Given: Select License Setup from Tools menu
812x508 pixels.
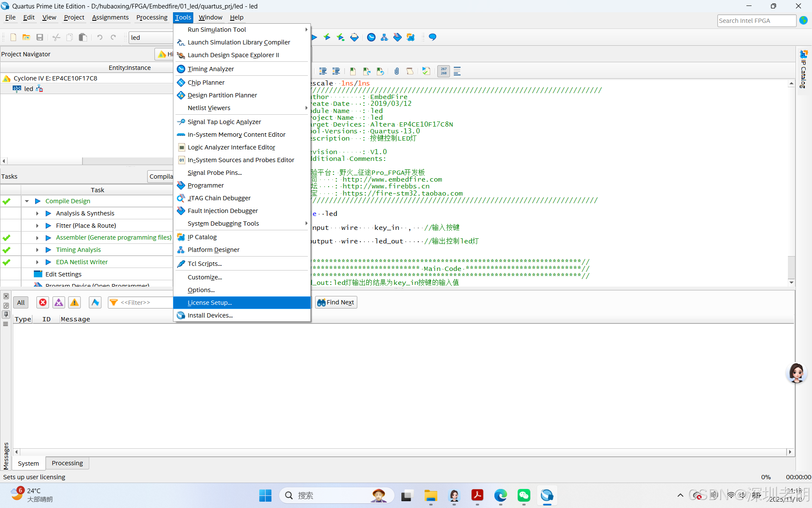Looking at the screenshot, I should click(x=210, y=302).
